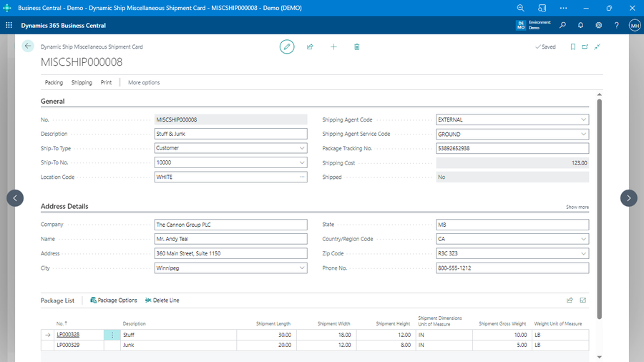This screenshot has width=644, height=362.
Task: Click the Package Tracking No. field
Action: [x=512, y=148]
